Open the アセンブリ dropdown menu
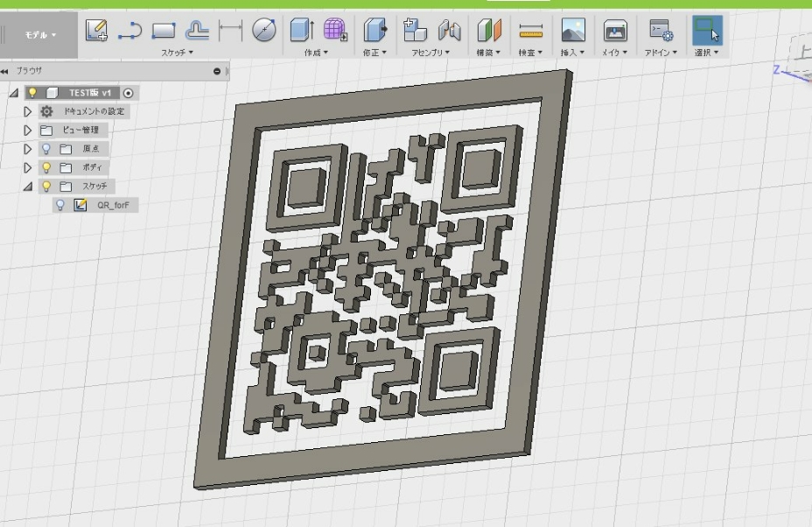812x527 pixels. (430, 53)
